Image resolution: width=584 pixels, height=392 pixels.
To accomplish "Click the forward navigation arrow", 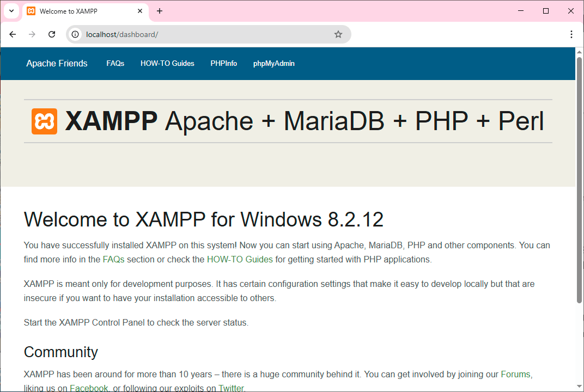I will click(32, 34).
